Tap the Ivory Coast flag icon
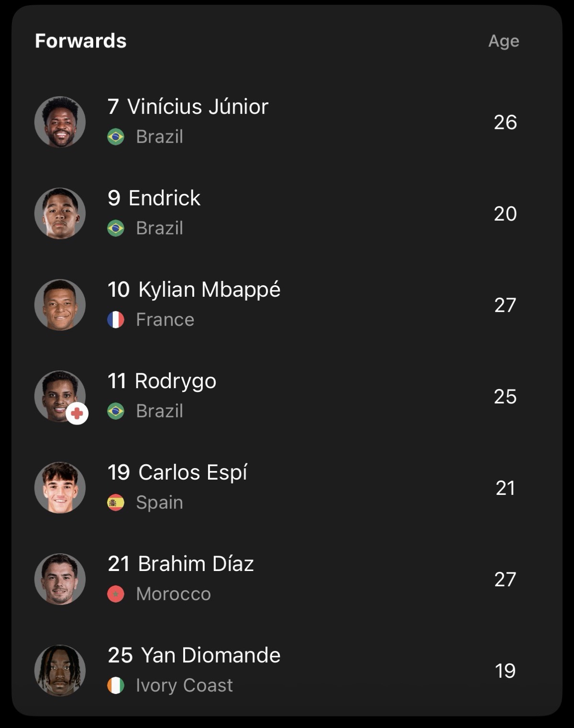Image resolution: width=574 pixels, height=728 pixels. tap(116, 685)
